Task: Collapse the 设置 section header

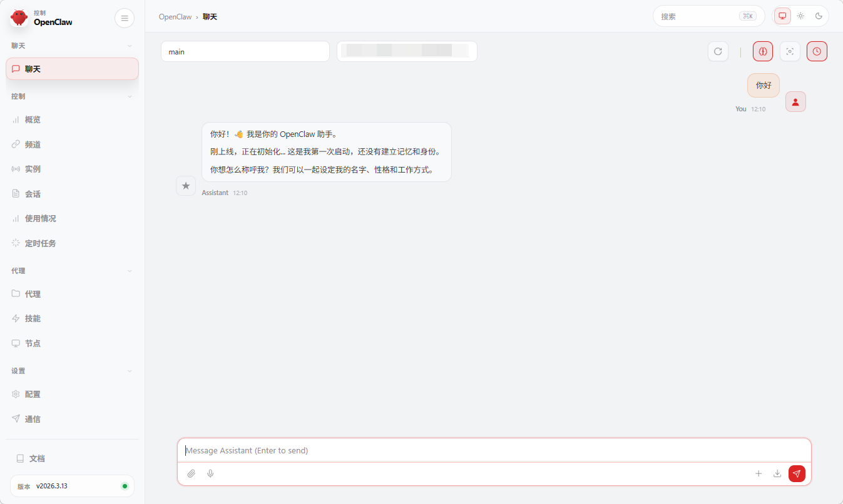Action: coord(72,371)
